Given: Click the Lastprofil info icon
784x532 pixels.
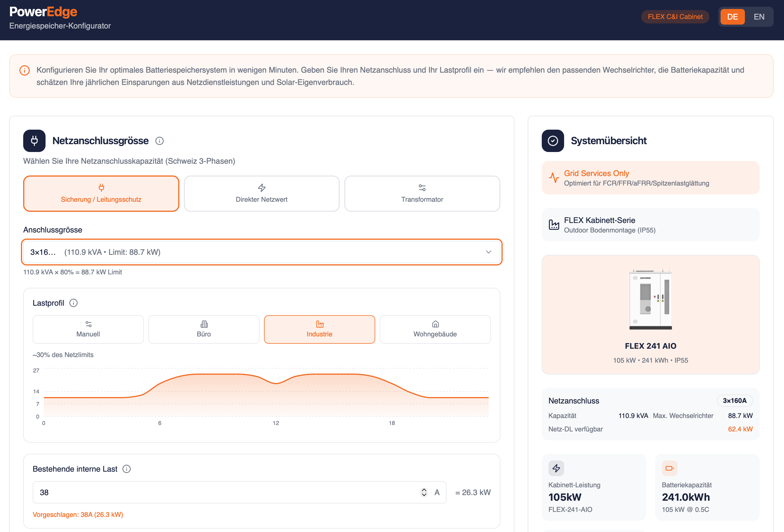Looking at the screenshot, I should coord(73,303).
